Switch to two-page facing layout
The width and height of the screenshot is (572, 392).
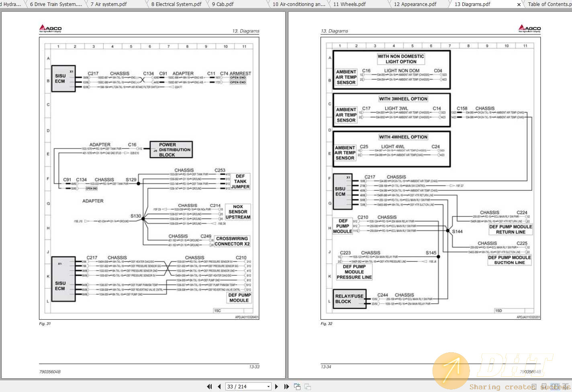[555, 387]
